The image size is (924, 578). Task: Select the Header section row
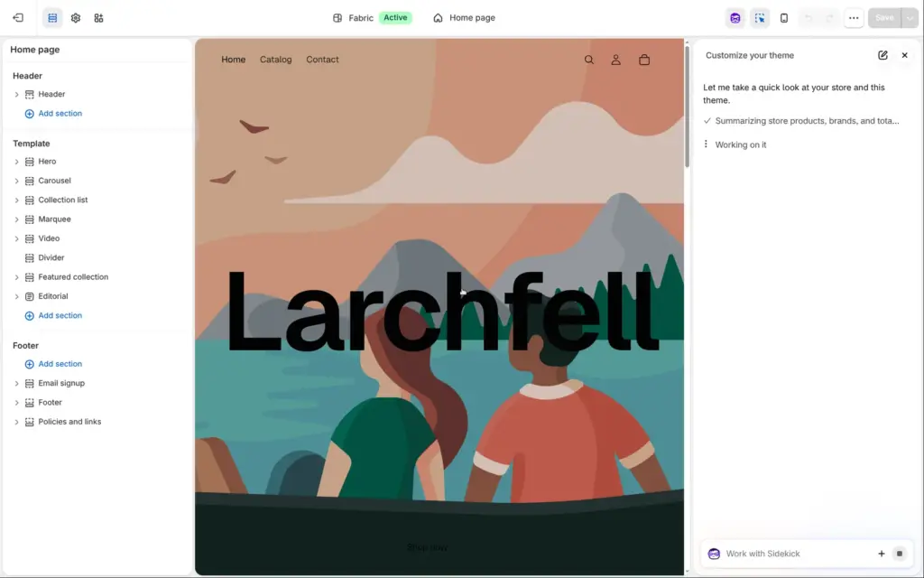click(97, 94)
